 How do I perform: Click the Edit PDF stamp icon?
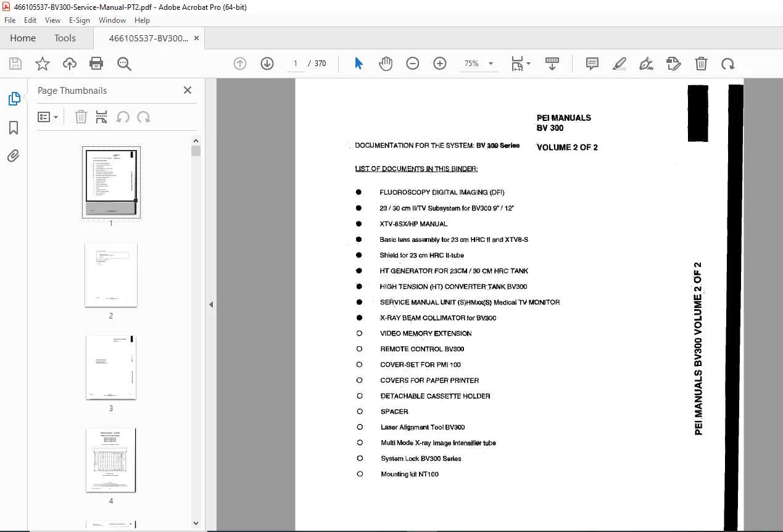click(x=674, y=64)
